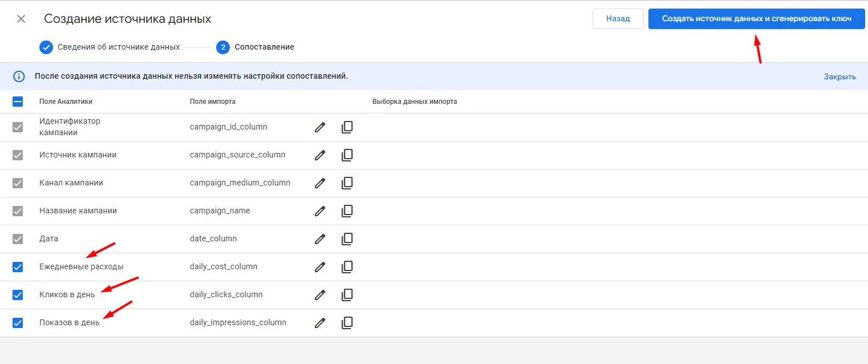Select the Сопоставление step
The width and height of the screenshot is (868, 364).
(x=255, y=47)
